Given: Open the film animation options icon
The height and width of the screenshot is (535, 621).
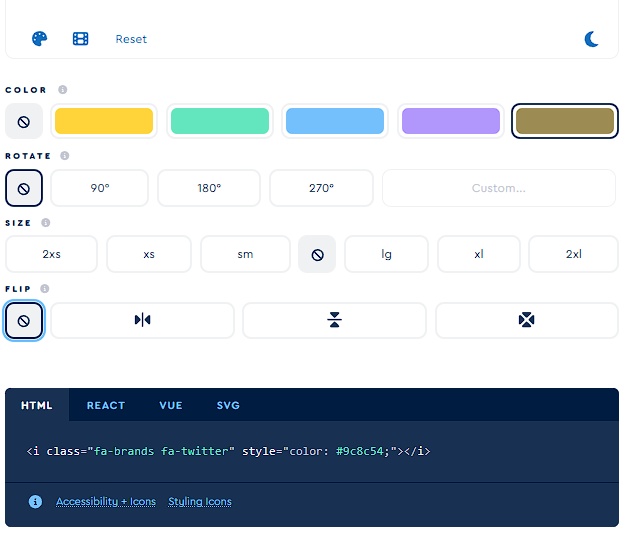Looking at the screenshot, I should [x=80, y=39].
